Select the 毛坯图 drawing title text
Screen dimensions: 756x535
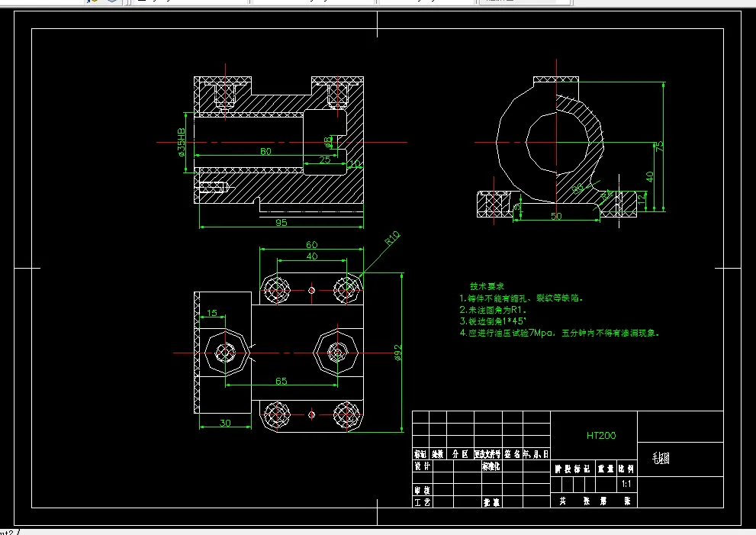point(661,458)
